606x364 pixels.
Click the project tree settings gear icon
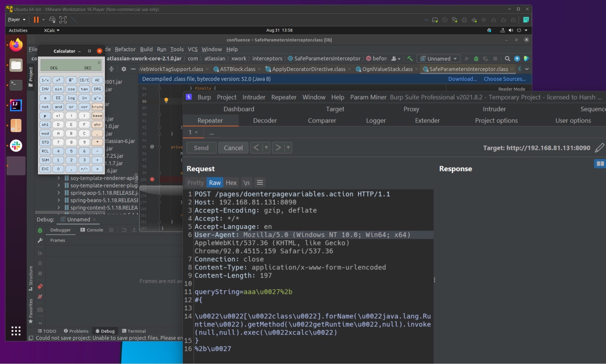pyautogui.click(x=124, y=69)
